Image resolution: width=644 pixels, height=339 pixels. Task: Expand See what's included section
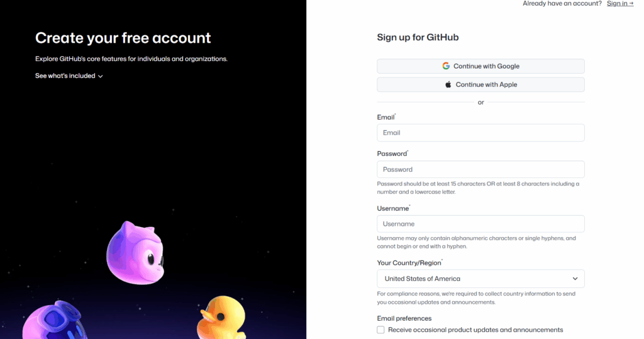[65, 76]
